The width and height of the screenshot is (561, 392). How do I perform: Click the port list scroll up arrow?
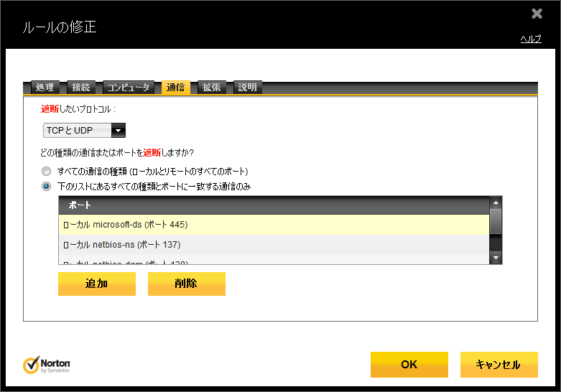coord(495,203)
